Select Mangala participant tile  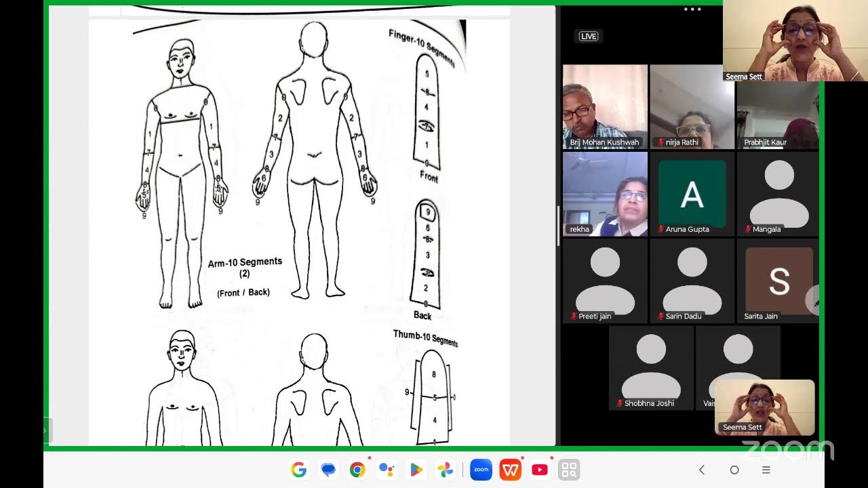778,194
